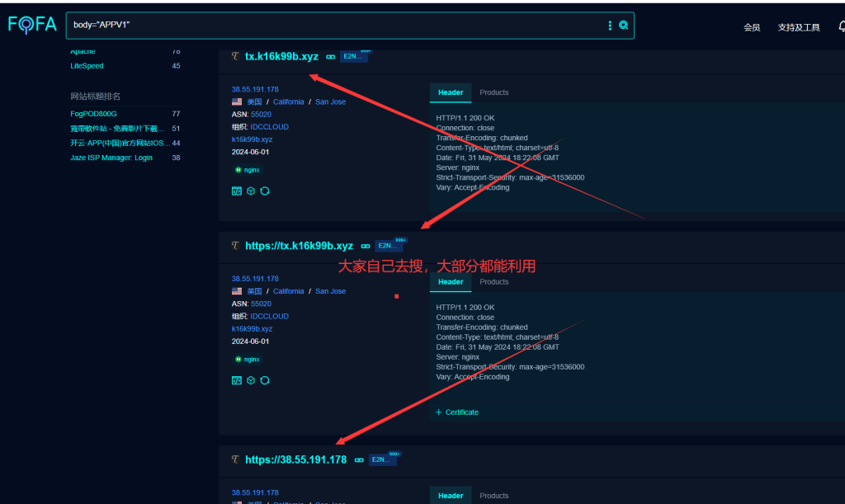845x504 pixels.
Task: Click chain link icon beside https://38.55.191.178 title
Action: coord(359,459)
